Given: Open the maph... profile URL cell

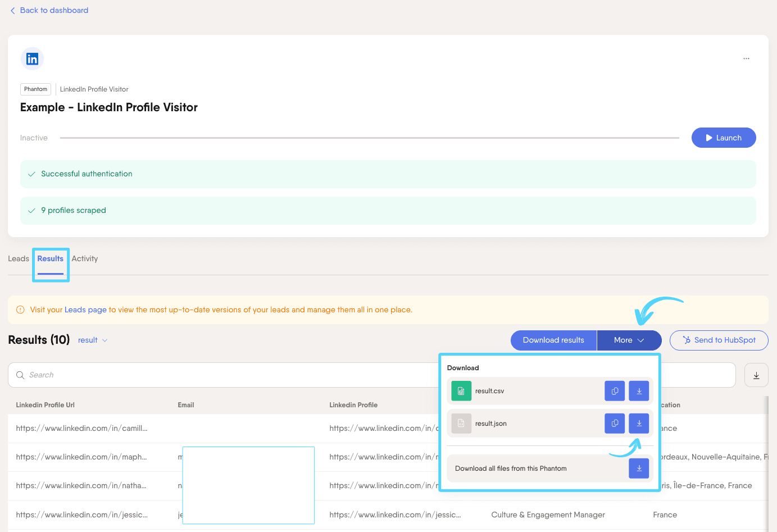Looking at the screenshot, I should pyautogui.click(x=81, y=457).
